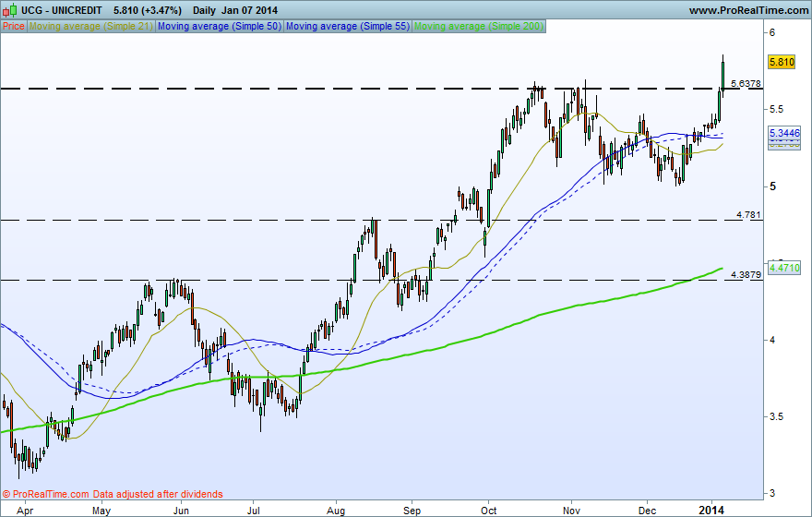Image resolution: width=812 pixels, height=517 pixels.
Task: Click the Jul label on time axis
Action: (253, 511)
